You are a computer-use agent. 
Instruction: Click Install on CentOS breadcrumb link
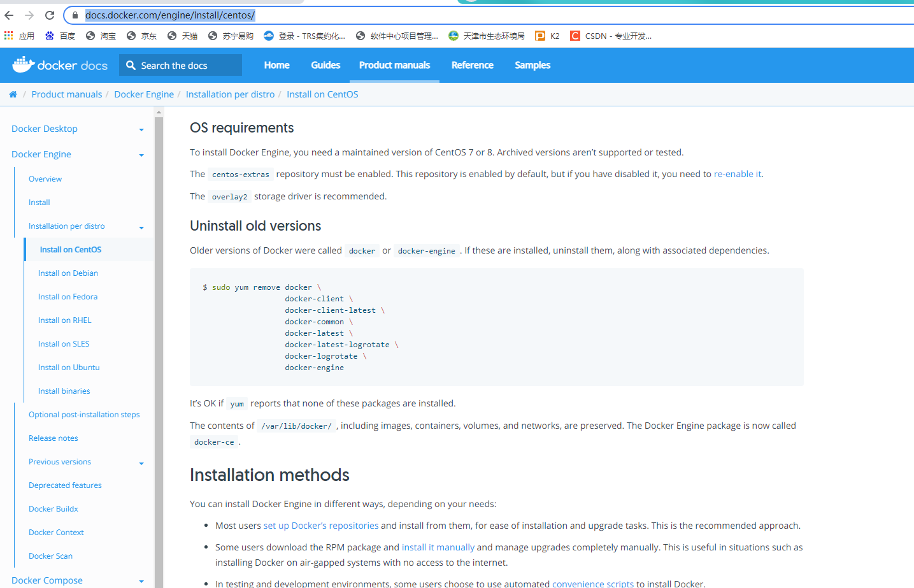[x=322, y=94]
